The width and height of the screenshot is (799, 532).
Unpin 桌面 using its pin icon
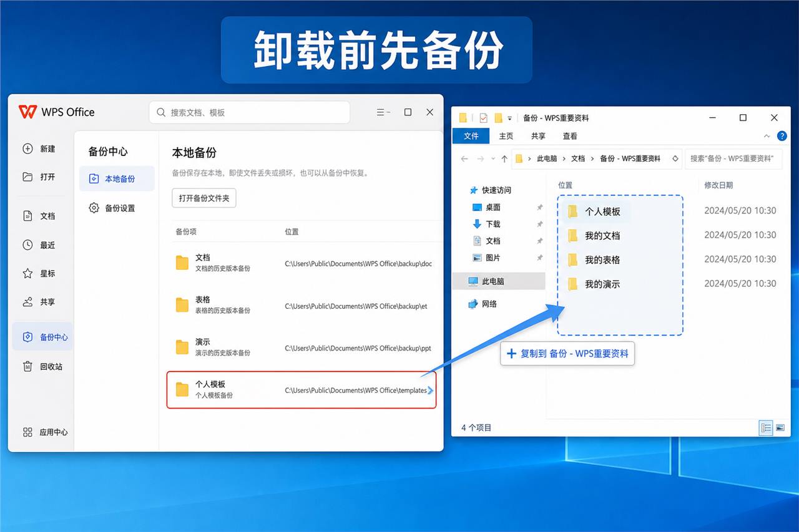point(540,207)
